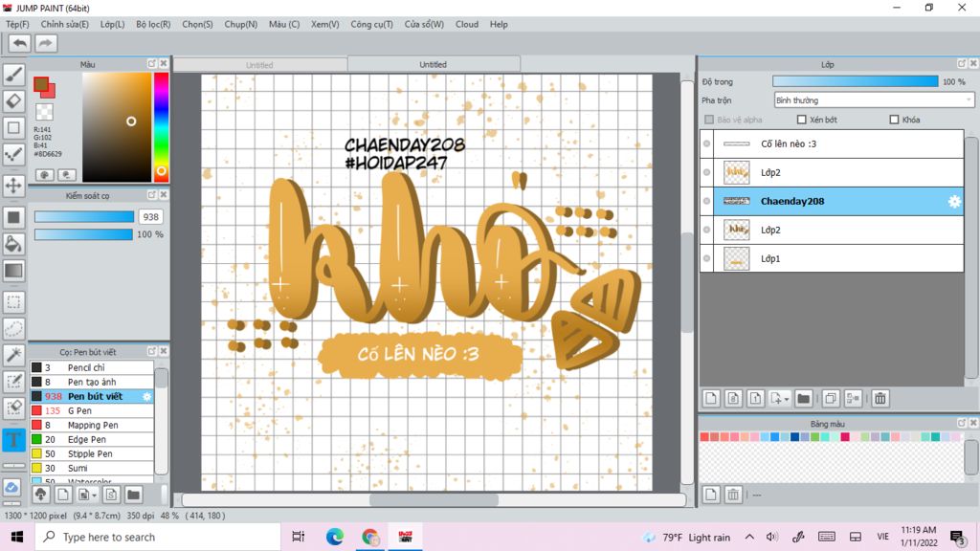The width and height of the screenshot is (980, 551).
Task: Click the brush size input 938
Action: (150, 217)
